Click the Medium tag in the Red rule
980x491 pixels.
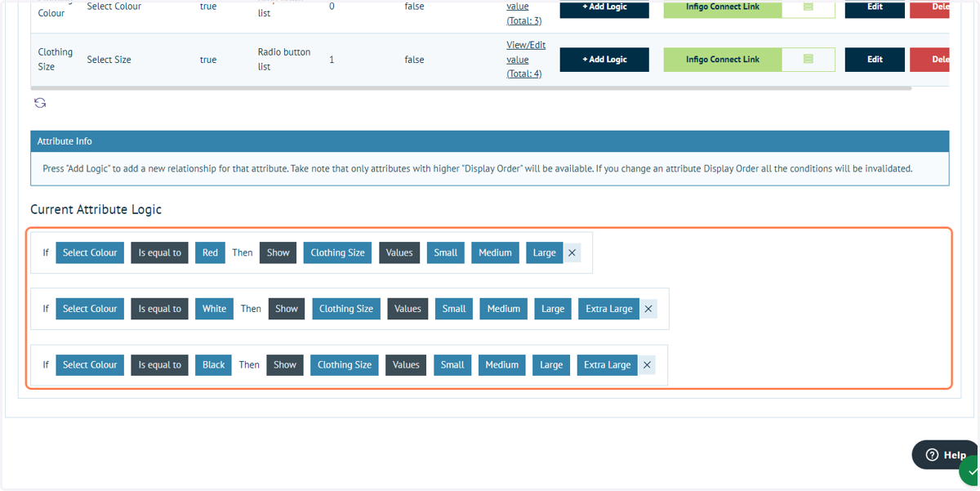(495, 252)
